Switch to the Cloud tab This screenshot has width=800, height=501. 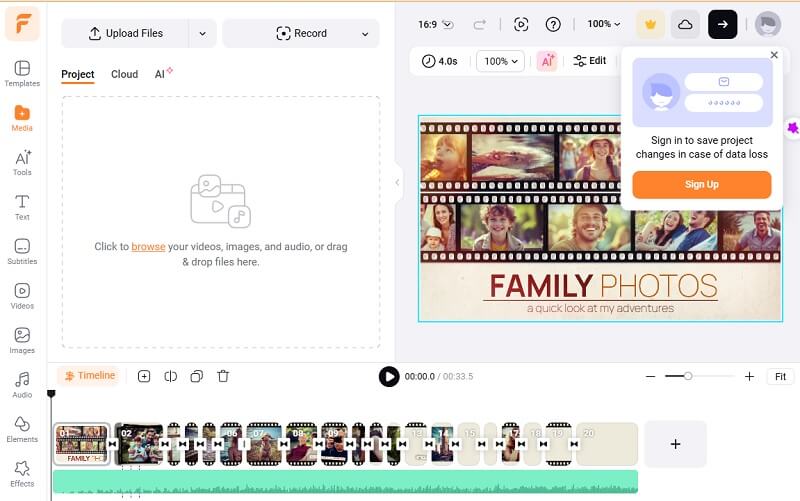pyautogui.click(x=124, y=74)
